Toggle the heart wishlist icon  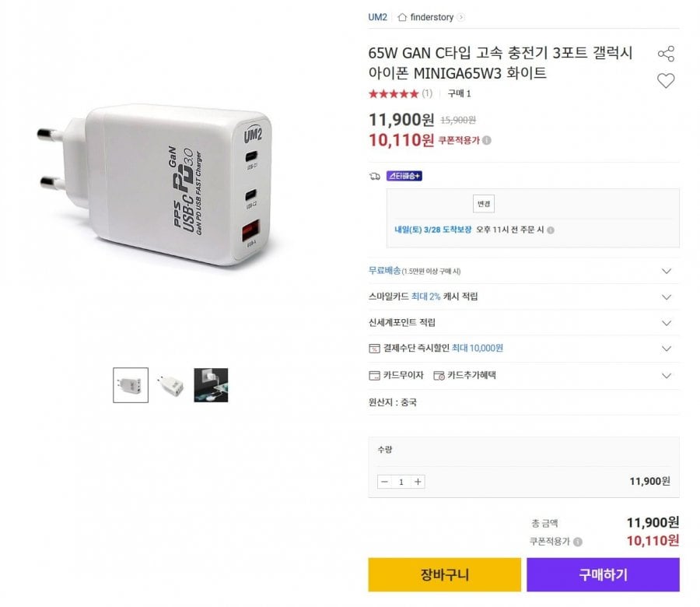click(x=666, y=79)
